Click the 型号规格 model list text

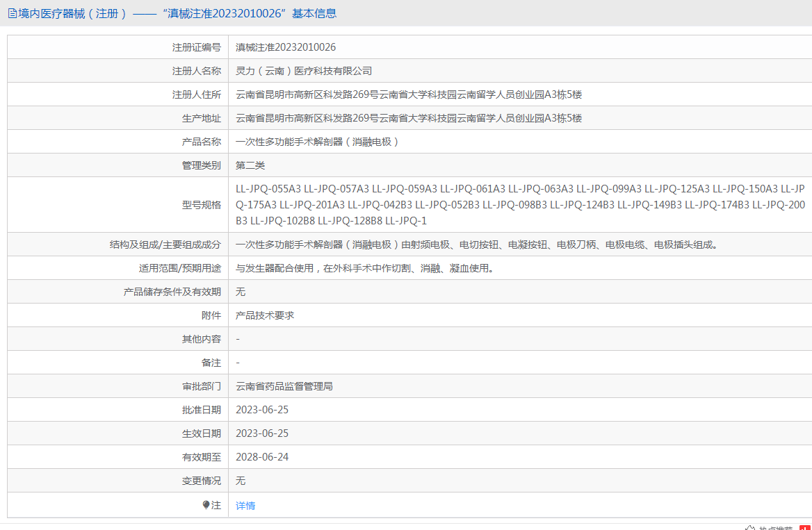click(x=521, y=205)
